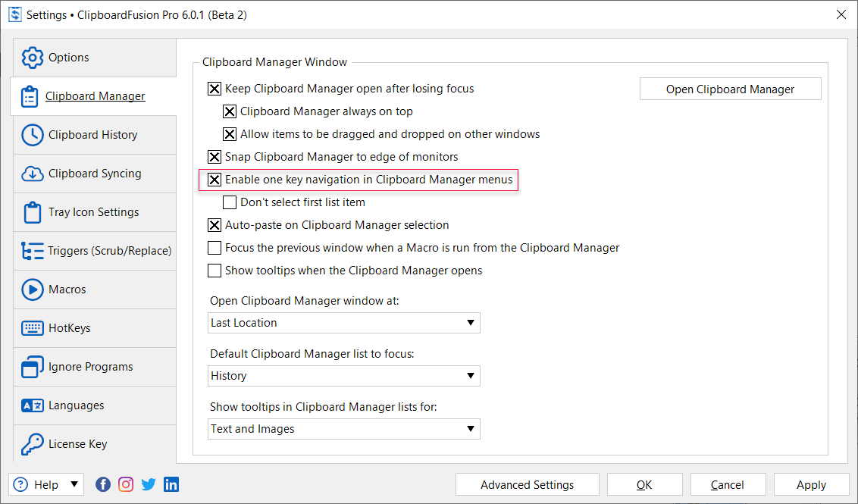Screen dimensions: 858x504
Task: Click the Options gear icon
Action: [x=32, y=58]
